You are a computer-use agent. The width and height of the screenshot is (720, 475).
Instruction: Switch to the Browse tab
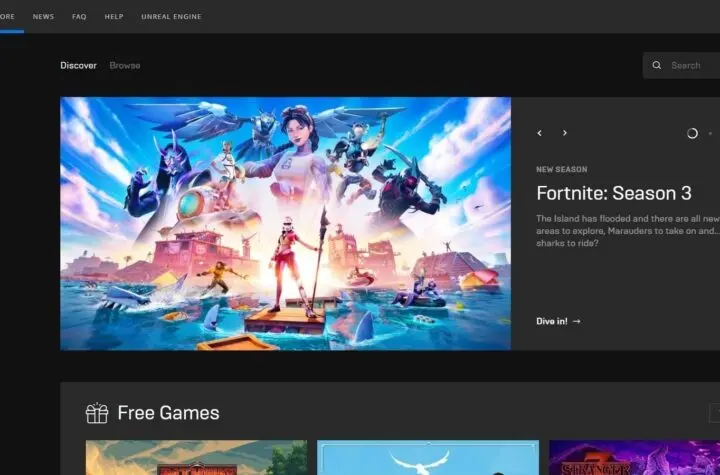click(x=125, y=65)
